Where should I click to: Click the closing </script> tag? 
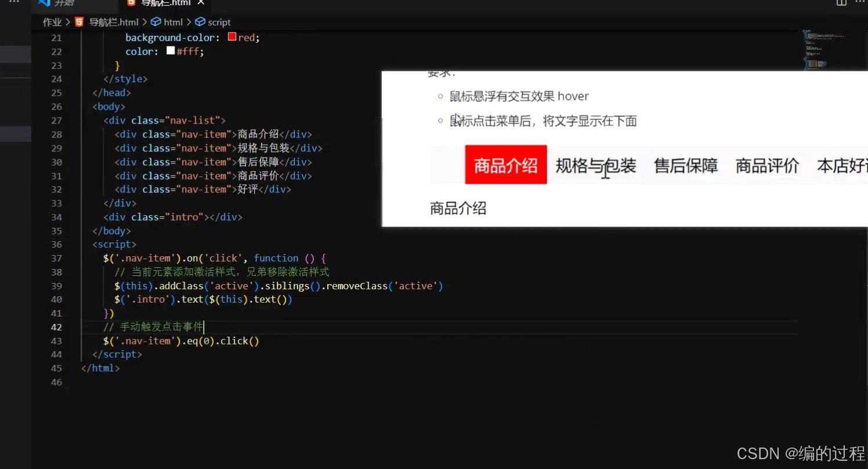(117, 355)
